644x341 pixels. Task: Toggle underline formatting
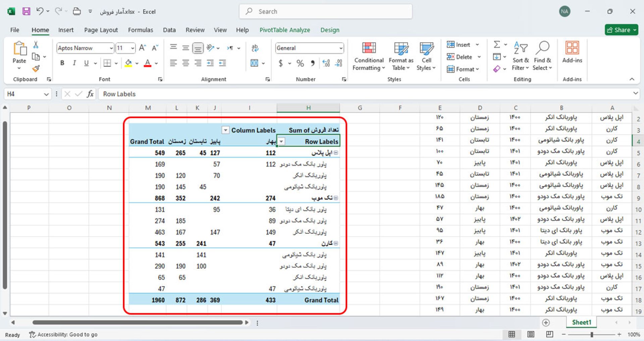click(x=86, y=63)
